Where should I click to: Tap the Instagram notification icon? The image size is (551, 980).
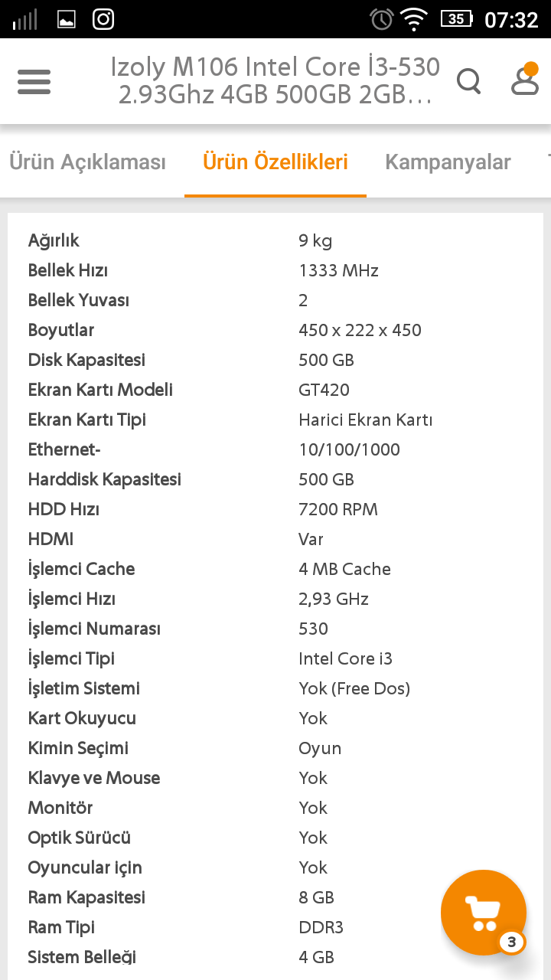click(103, 19)
